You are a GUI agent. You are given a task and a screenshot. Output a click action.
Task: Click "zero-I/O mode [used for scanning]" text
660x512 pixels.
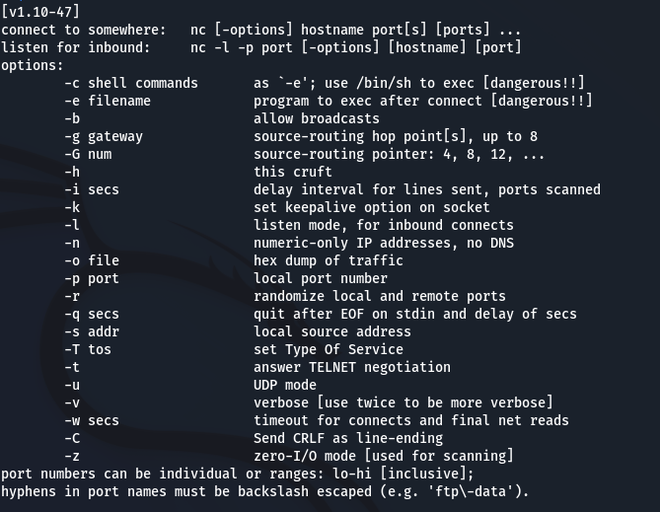[x=384, y=456]
